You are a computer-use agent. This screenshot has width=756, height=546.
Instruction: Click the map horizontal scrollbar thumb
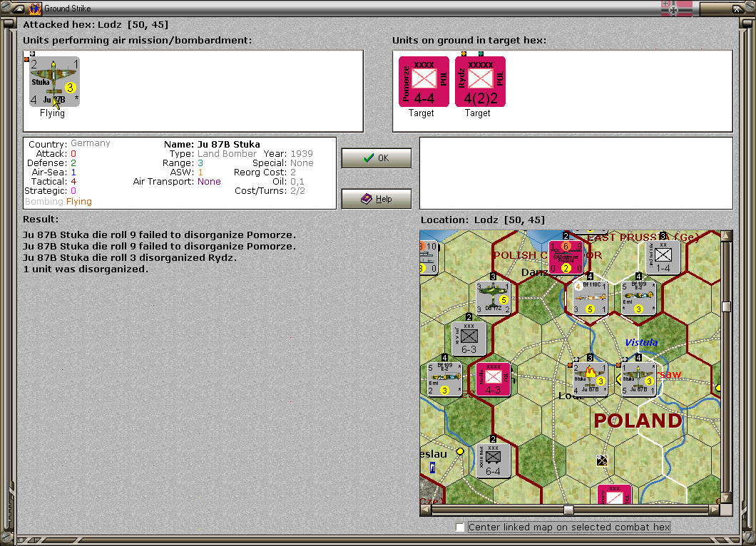pos(569,510)
